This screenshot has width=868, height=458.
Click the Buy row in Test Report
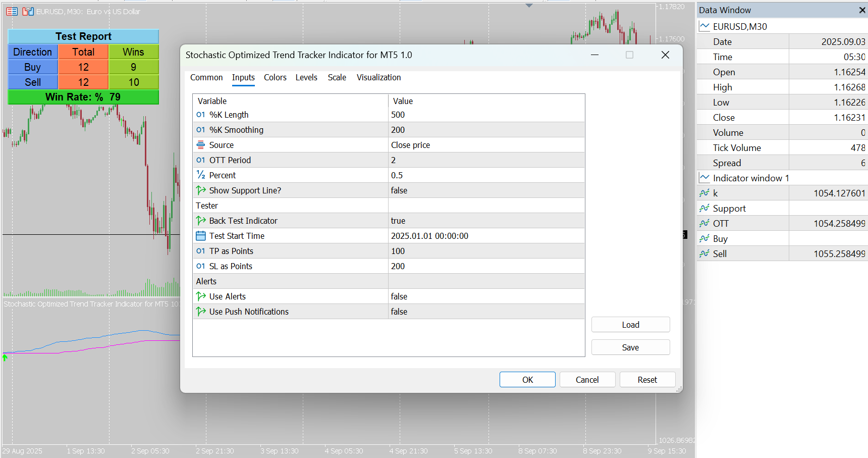pos(83,67)
